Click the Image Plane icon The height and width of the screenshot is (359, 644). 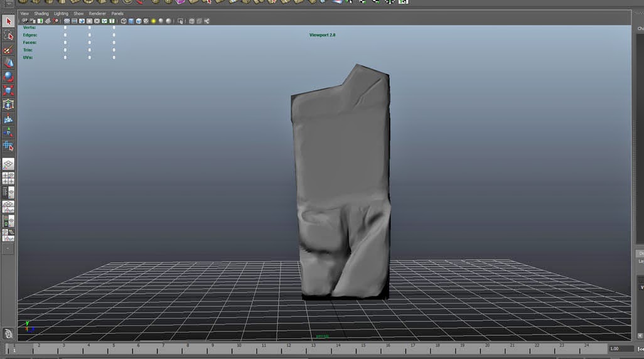(48, 21)
